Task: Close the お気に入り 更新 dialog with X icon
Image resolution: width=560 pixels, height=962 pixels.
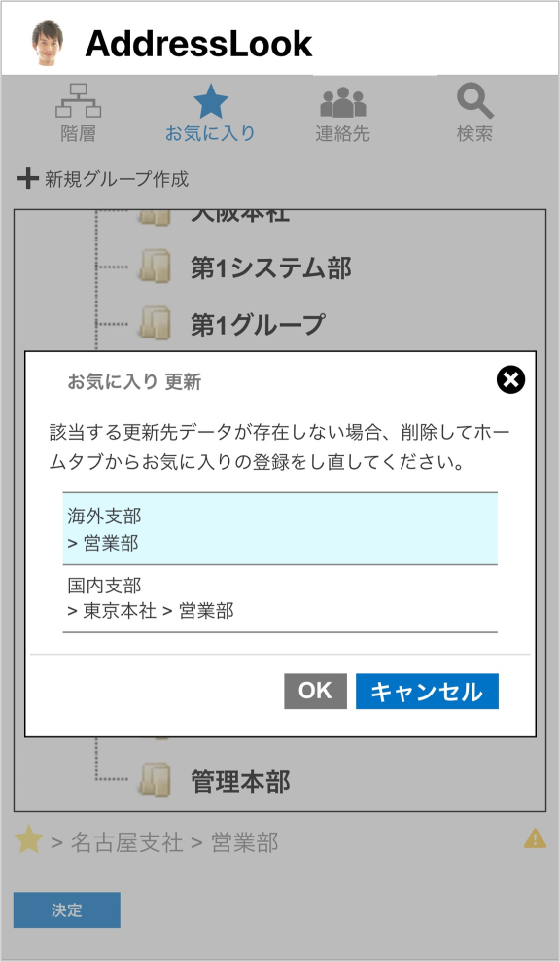Action: 510,380
